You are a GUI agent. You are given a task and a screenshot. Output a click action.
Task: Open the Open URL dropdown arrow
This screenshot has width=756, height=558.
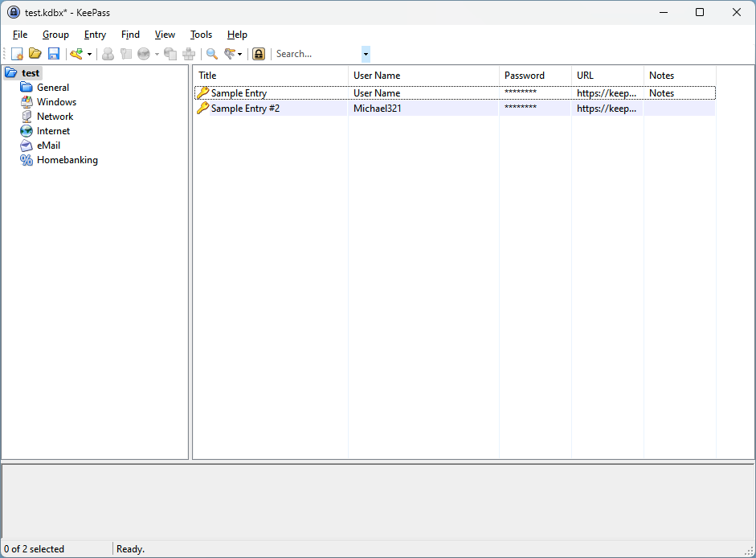pos(157,54)
